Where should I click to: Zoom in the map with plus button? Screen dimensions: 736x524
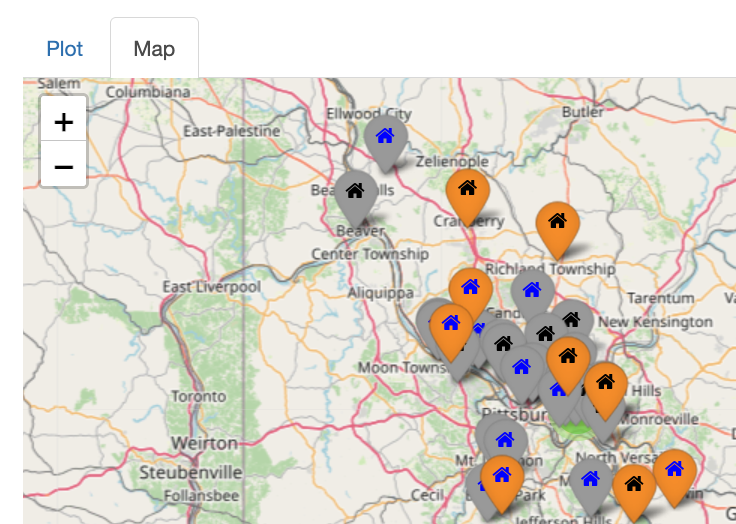63,123
